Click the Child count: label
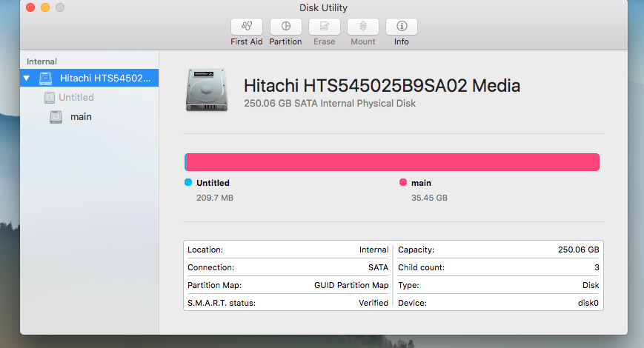Image resolution: width=644 pixels, height=348 pixels. [x=421, y=267]
